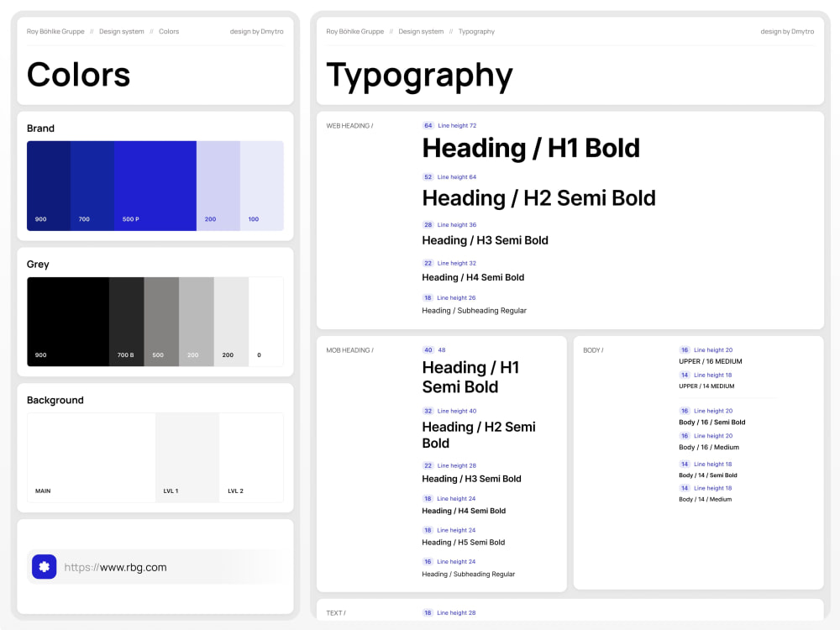Screen dimensions: 840x630
Task: Select the 'Heading / H1 Bold' sample
Action: pyautogui.click(x=531, y=149)
